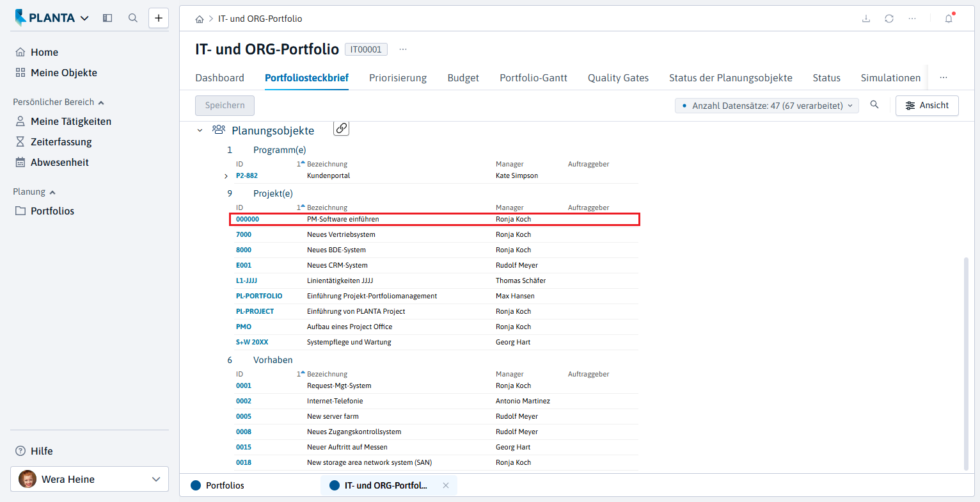The image size is (980, 502).
Task: Click the sidebar collapse panel icon
Action: click(107, 18)
